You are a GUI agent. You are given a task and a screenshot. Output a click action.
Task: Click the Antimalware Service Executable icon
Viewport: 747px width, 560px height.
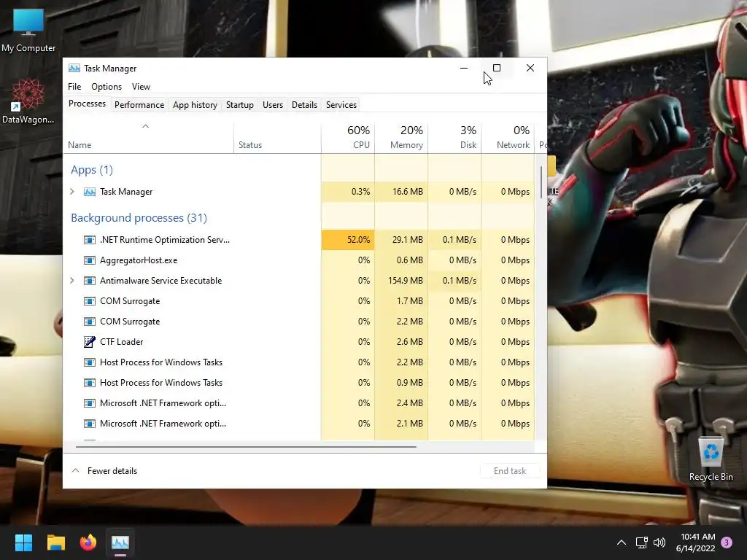pyautogui.click(x=90, y=281)
